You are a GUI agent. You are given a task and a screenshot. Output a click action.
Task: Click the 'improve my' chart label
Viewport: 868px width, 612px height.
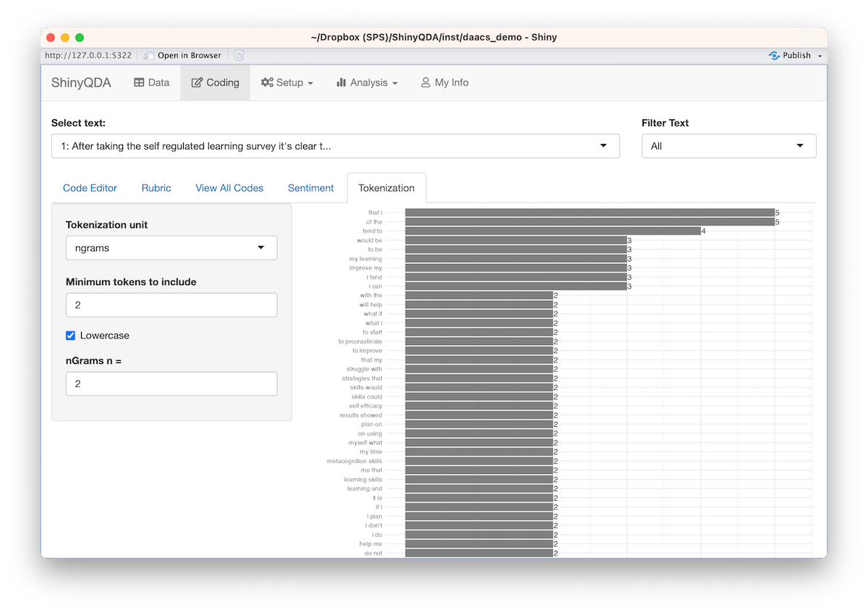tap(365, 268)
